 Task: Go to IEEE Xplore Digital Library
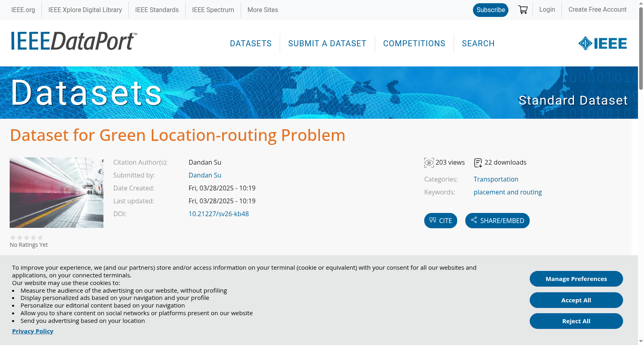tap(85, 10)
